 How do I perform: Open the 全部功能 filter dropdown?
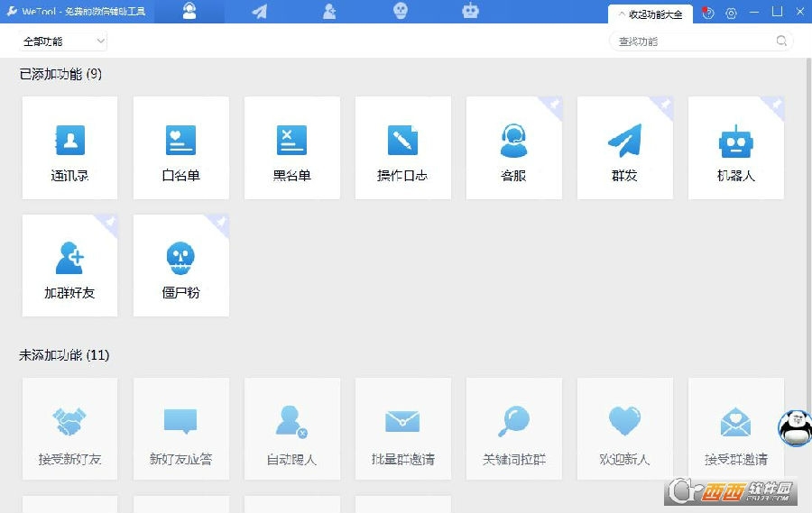coord(62,41)
